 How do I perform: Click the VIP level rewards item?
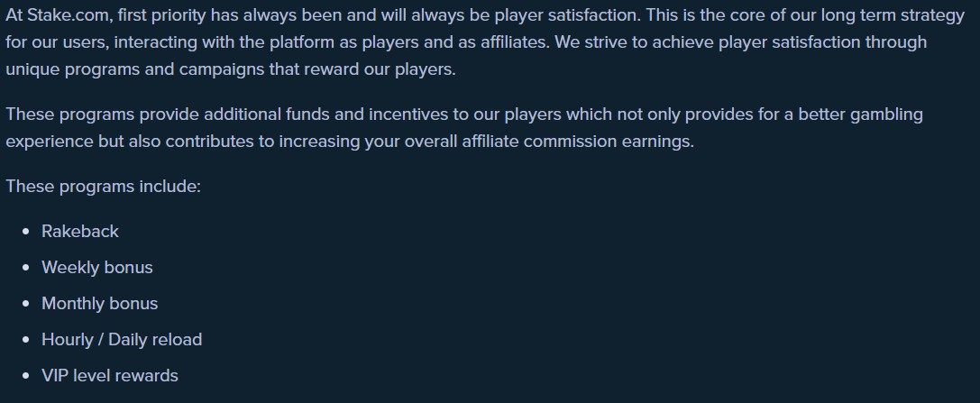[x=109, y=376]
